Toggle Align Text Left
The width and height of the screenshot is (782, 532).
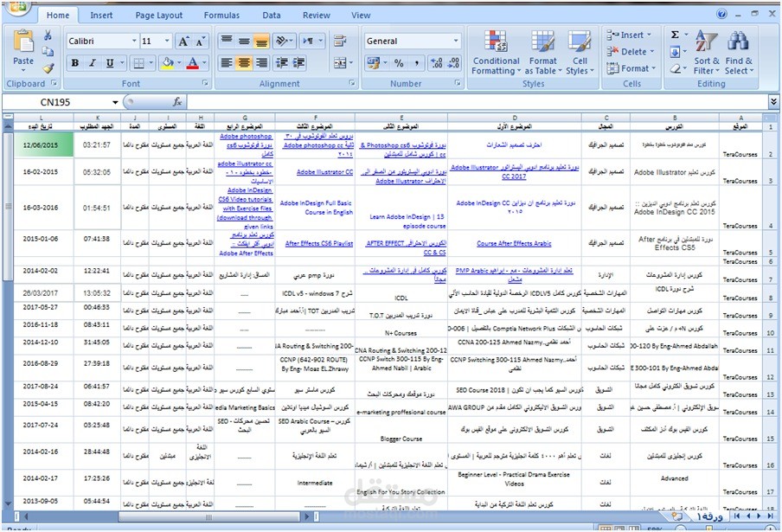(227, 63)
